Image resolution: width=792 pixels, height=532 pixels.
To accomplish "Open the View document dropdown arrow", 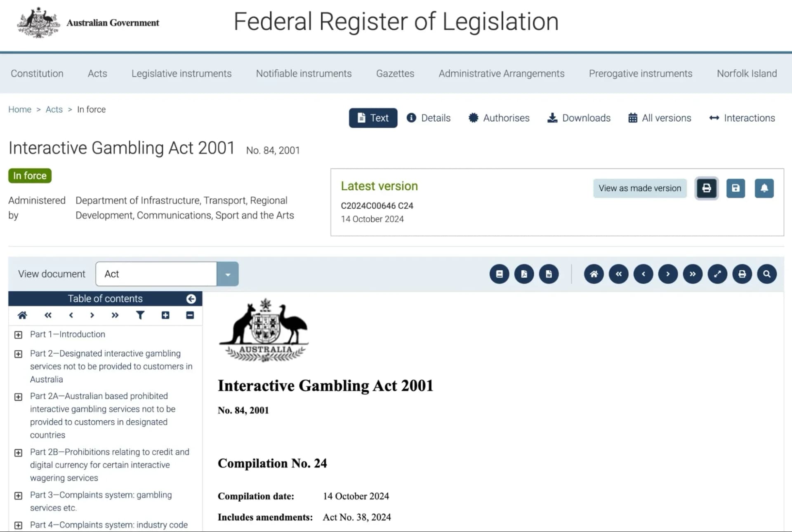I will coord(228,274).
